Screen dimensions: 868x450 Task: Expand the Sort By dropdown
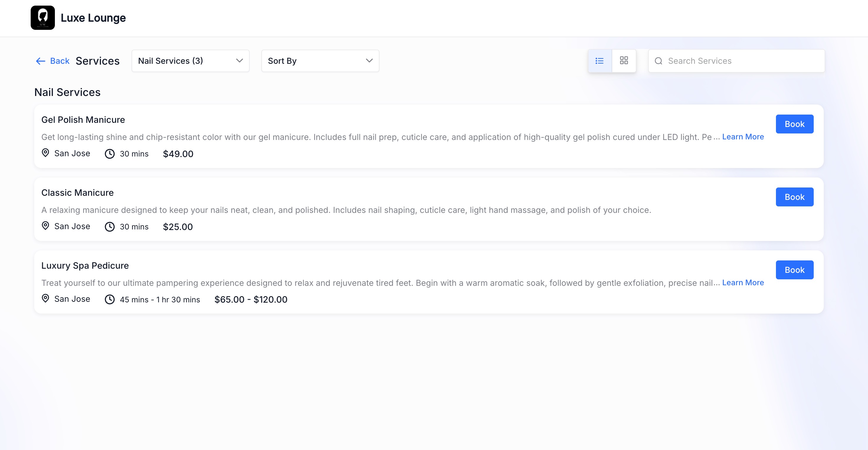320,61
